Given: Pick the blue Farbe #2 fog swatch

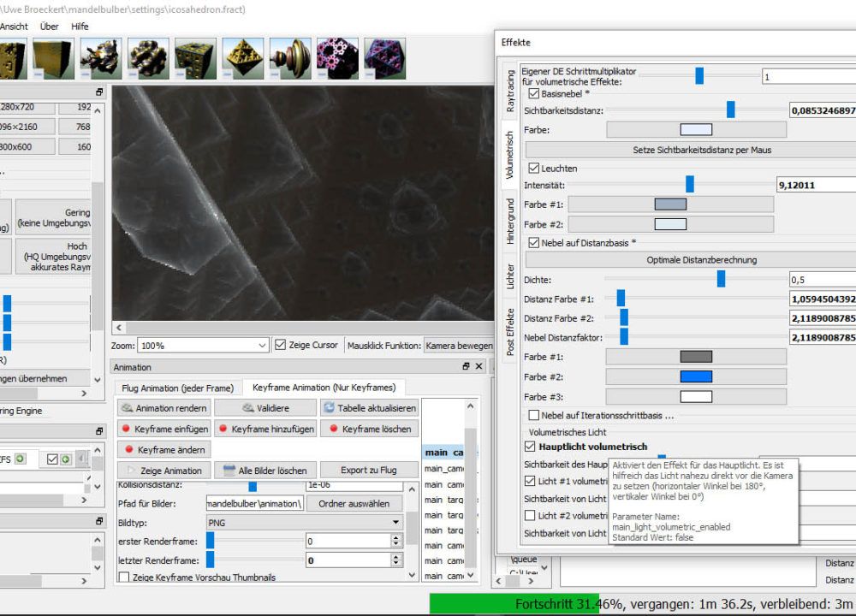Looking at the screenshot, I should pos(696,376).
